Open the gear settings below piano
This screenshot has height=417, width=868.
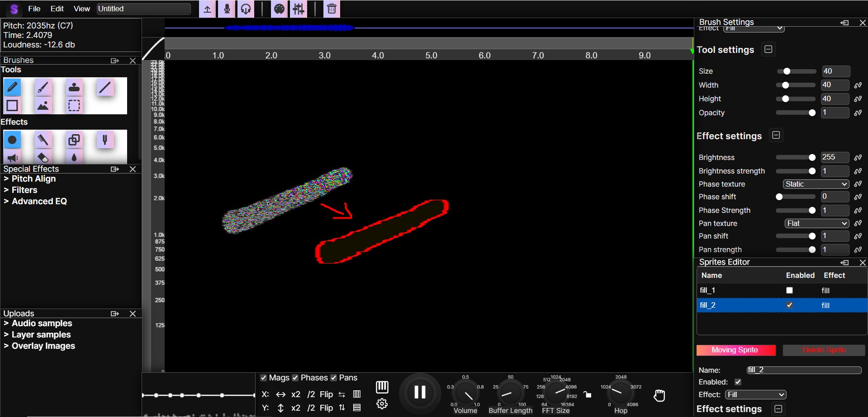coord(382,404)
